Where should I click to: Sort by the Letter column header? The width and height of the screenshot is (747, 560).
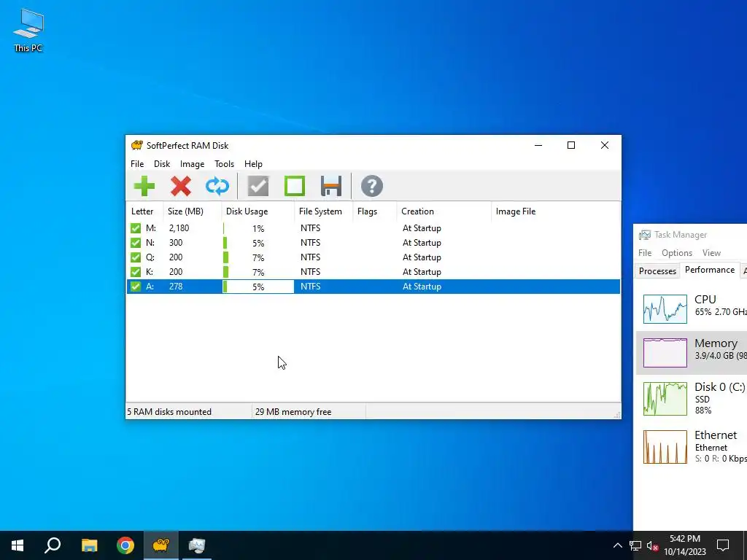(x=145, y=211)
